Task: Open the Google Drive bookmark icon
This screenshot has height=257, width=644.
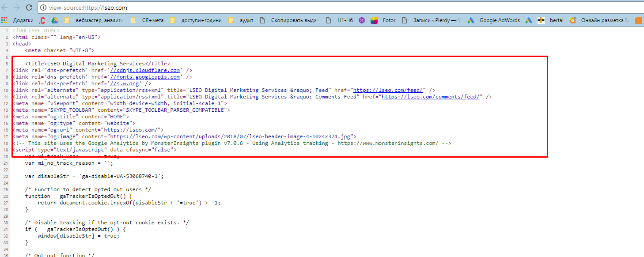Action: point(55,20)
